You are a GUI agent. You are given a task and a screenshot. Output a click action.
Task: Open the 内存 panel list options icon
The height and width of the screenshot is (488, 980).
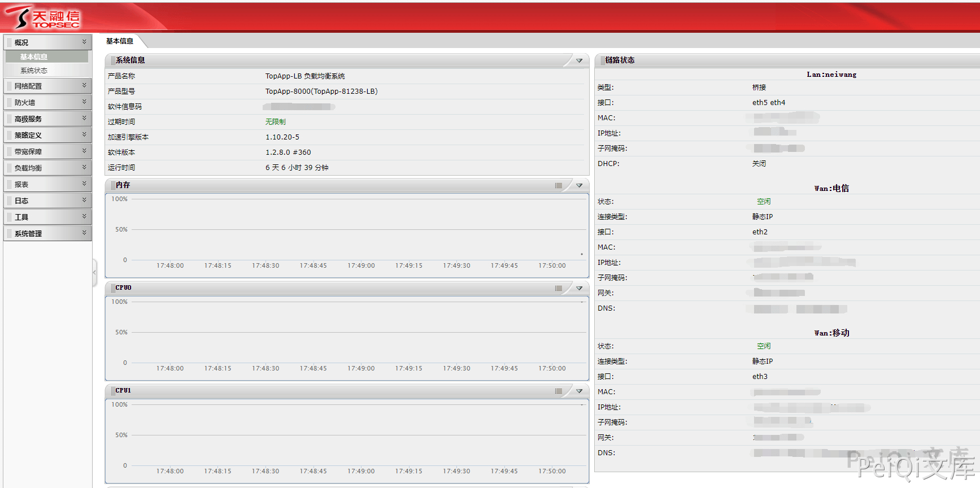coord(558,186)
